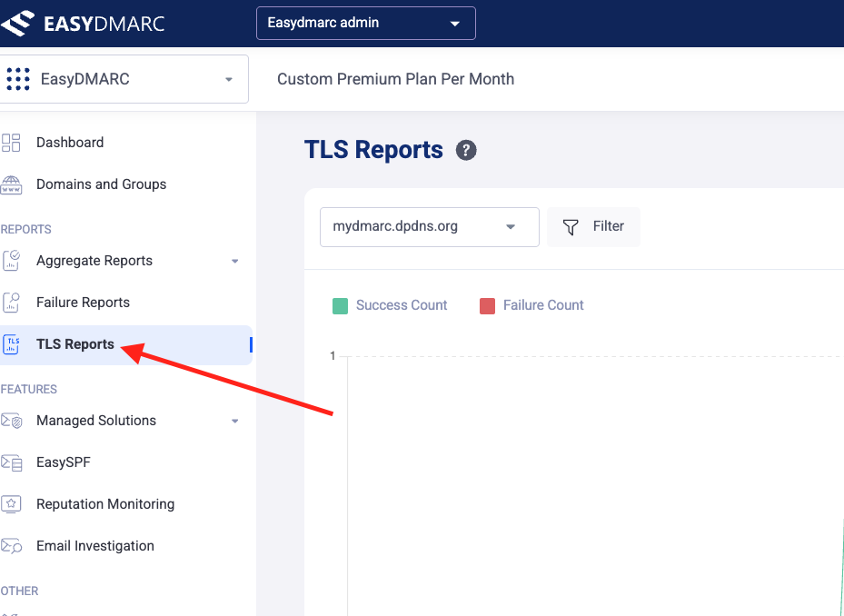Open Reputation Monitoring
This screenshot has width=844, height=616.
pos(105,504)
